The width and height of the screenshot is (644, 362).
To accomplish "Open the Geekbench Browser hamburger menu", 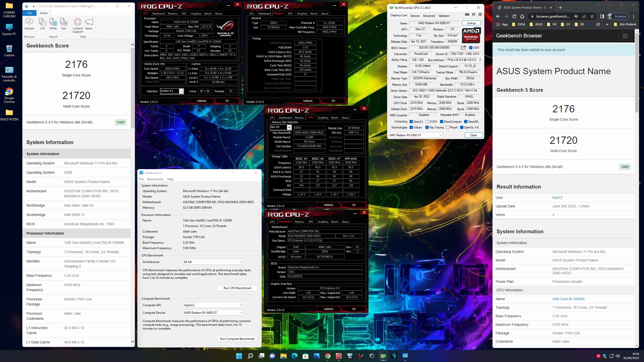I will [625, 36].
